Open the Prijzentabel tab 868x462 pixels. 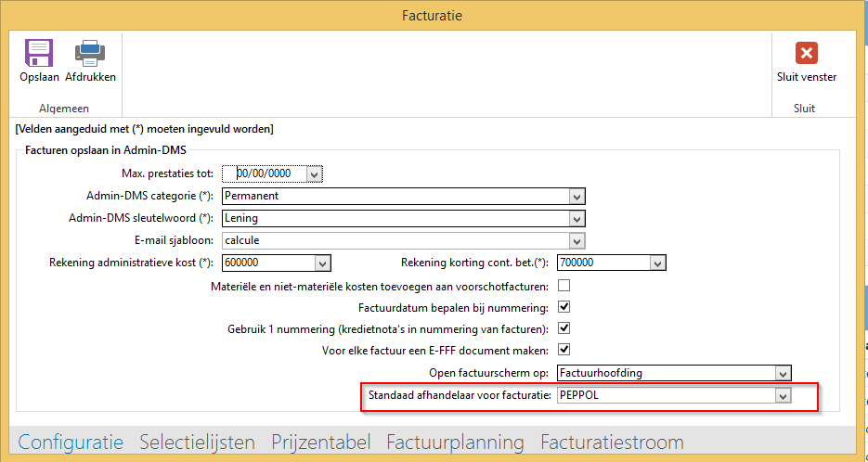(320, 443)
